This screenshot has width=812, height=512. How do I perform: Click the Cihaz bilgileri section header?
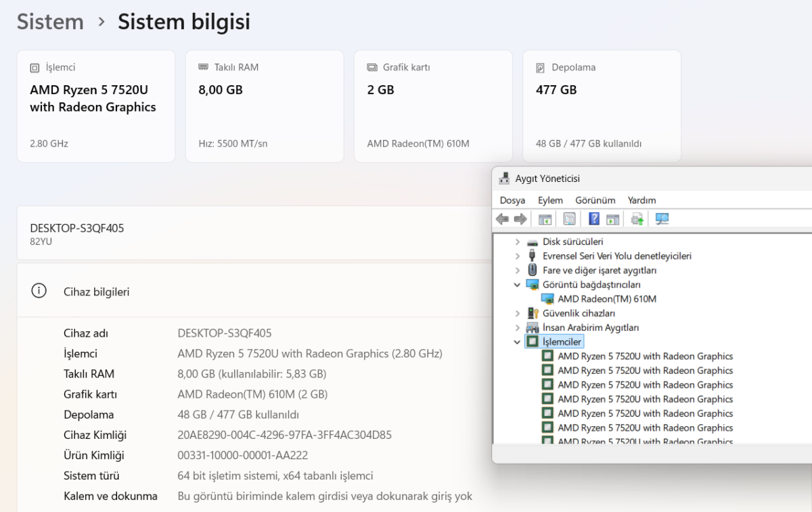(254, 291)
